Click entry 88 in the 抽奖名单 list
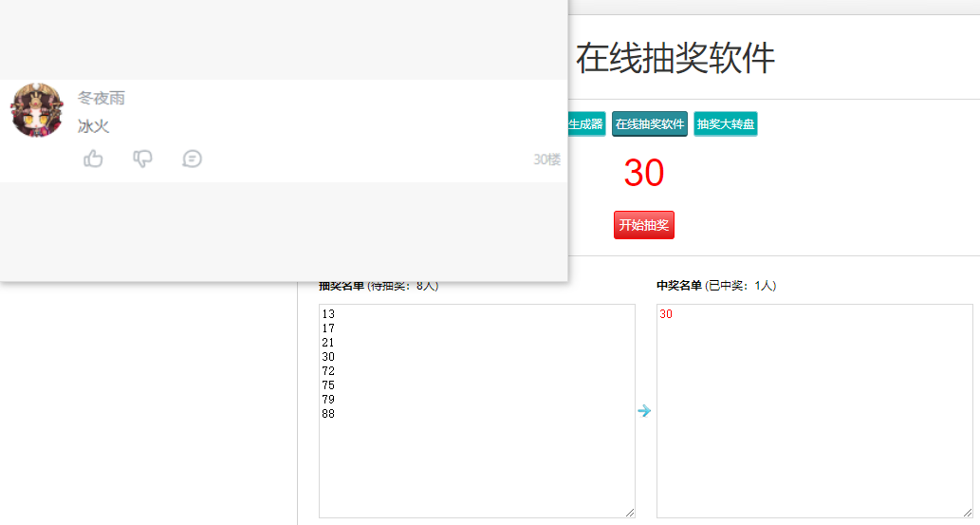This screenshot has width=980, height=525. (328, 414)
